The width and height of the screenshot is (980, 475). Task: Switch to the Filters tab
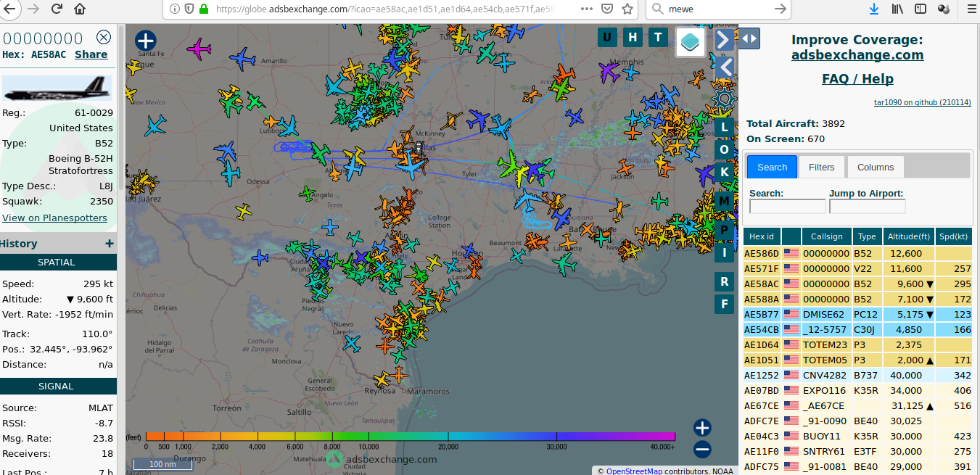tap(822, 167)
